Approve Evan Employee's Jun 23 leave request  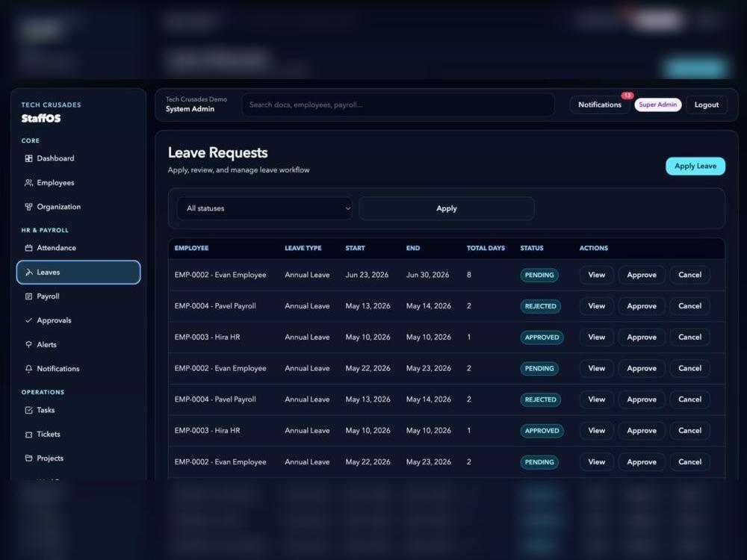coord(641,275)
